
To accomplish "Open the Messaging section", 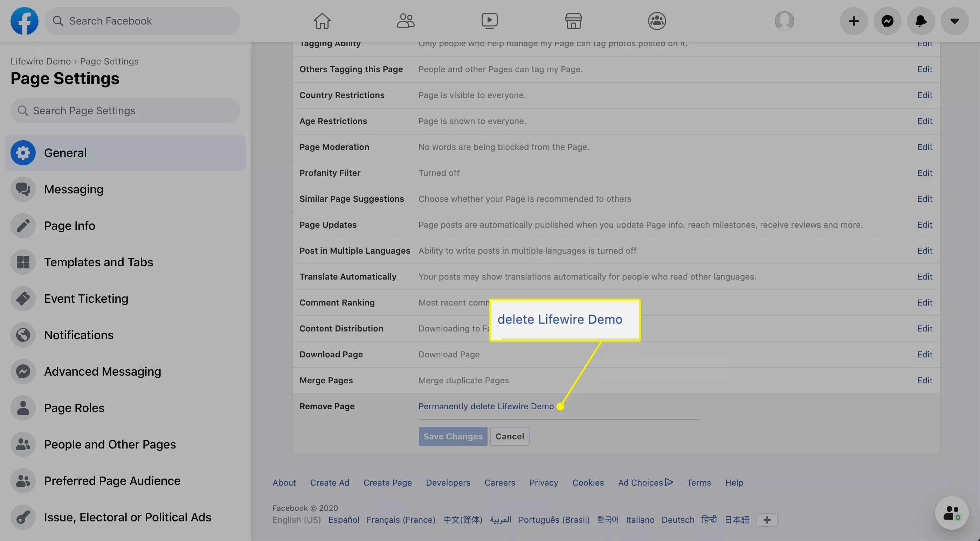I will coord(125,189).
